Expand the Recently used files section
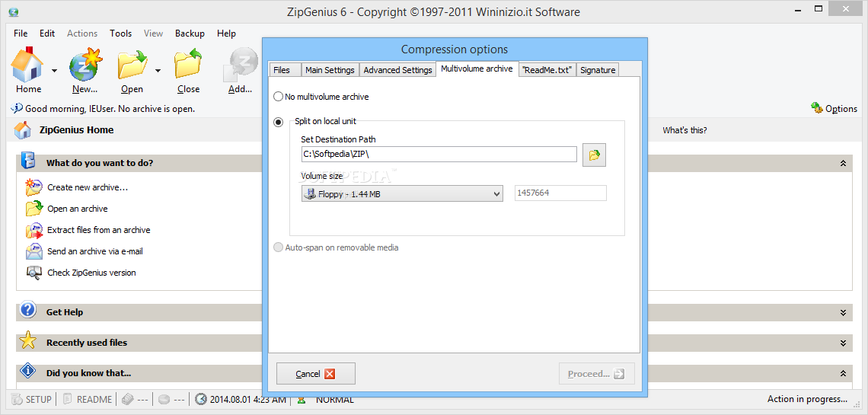 coord(843,343)
